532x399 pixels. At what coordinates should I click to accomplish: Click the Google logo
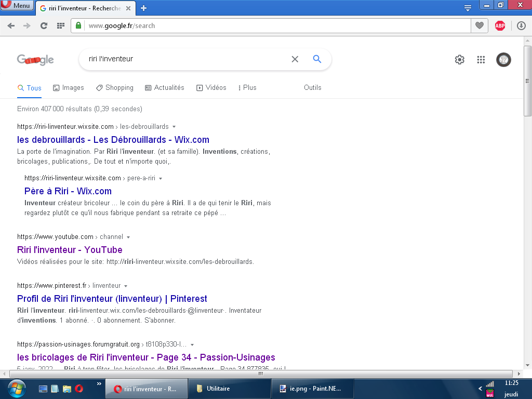tap(35, 60)
